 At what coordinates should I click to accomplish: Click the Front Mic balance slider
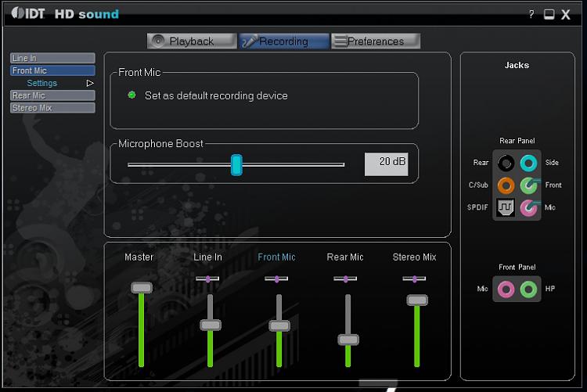click(276, 279)
